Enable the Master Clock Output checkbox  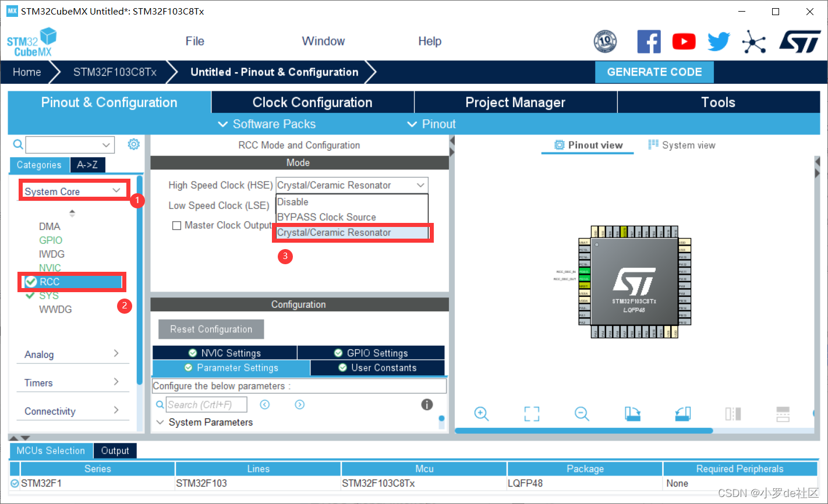coord(176,225)
